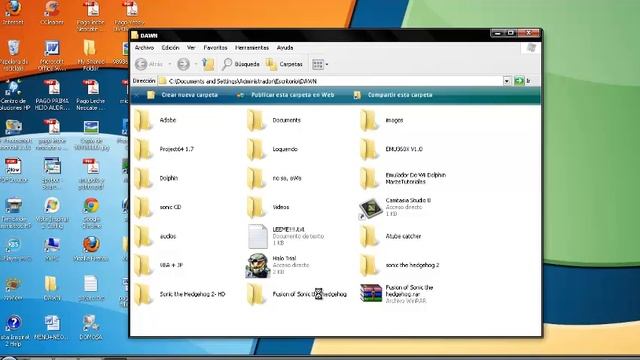This screenshot has height=360, width=640.
Task: Launch the Camtasia Studio shortcut
Action: click(395, 207)
